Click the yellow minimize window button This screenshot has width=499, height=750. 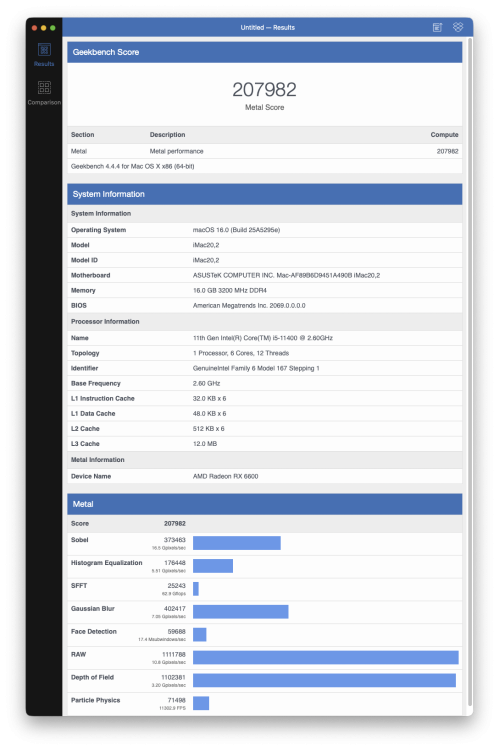pyautogui.click(x=44, y=28)
